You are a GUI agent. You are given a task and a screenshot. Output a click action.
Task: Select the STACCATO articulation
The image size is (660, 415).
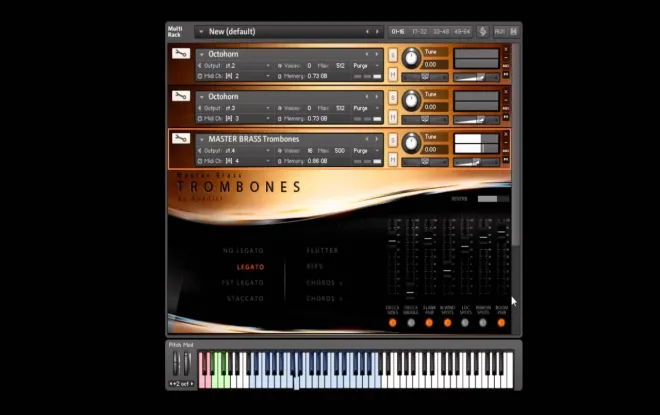tap(245, 299)
